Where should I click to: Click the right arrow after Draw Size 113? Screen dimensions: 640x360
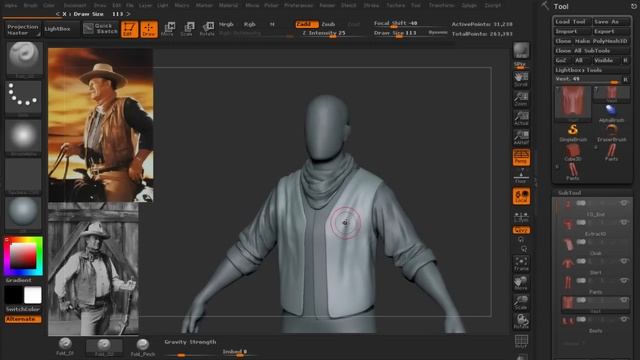[x=128, y=14]
